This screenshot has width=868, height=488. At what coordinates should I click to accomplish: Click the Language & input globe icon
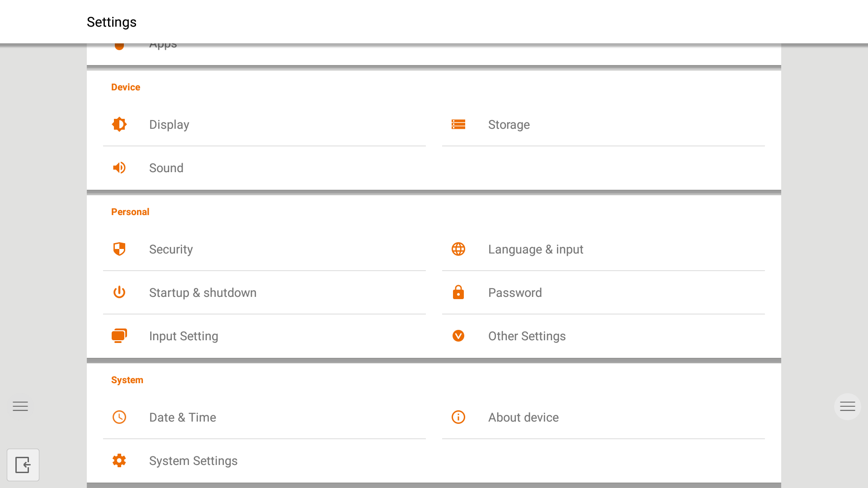pos(458,249)
